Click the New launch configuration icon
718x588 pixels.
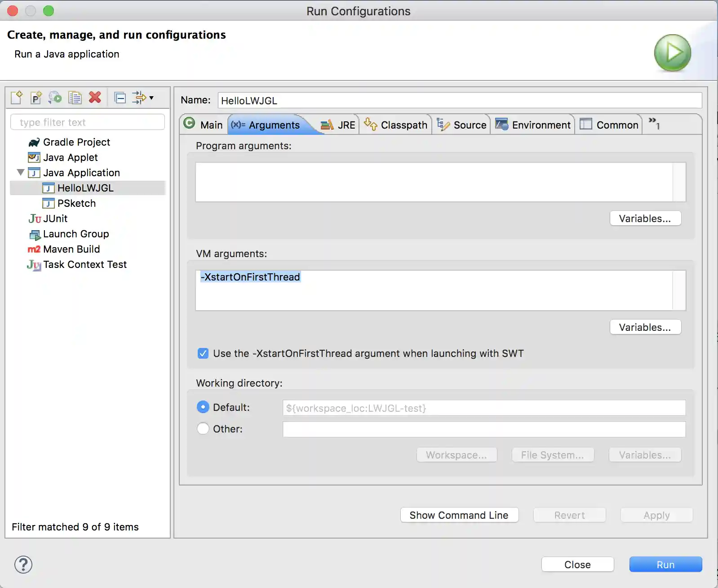tap(17, 98)
